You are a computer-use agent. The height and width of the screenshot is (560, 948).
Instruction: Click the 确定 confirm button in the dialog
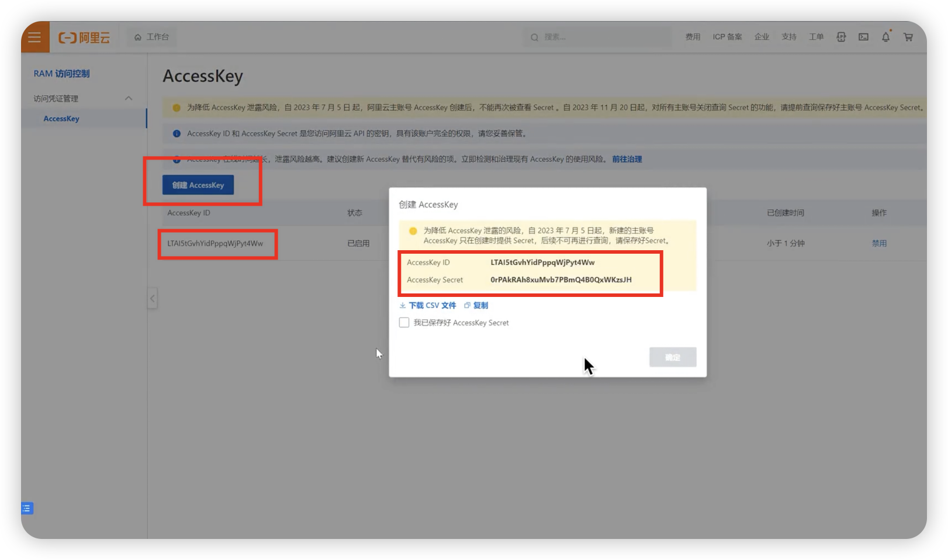[x=673, y=357]
